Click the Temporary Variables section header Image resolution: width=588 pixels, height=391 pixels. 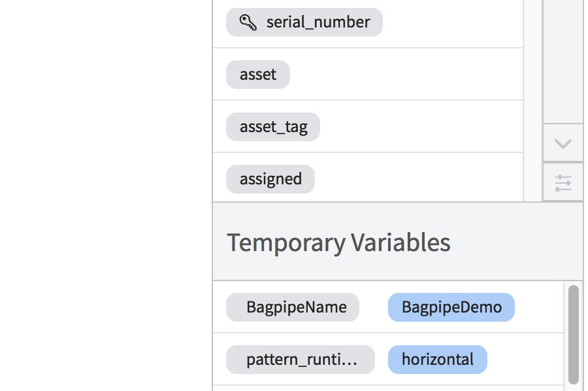[x=338, y=243]
